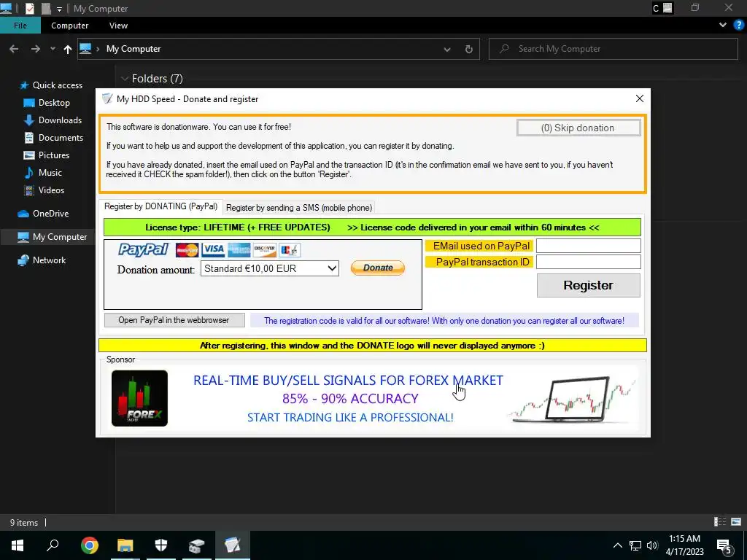
Task: Select Quick access in the sidebar
Action: (50, 85)
